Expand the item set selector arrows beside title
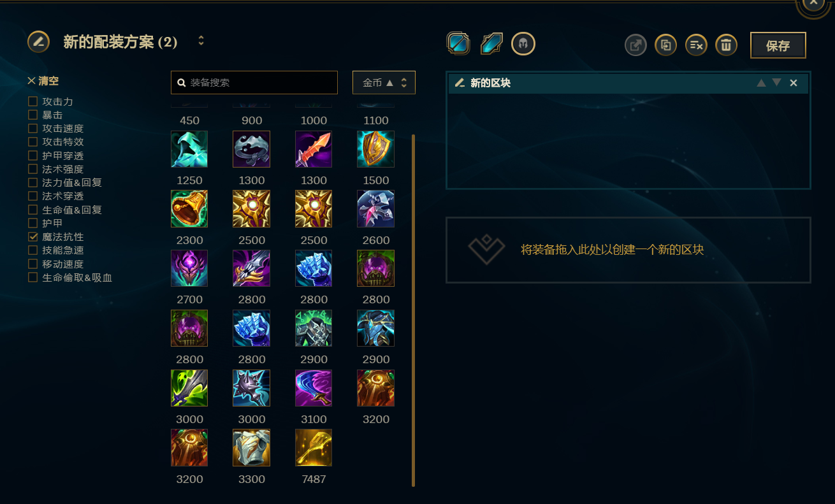The width and height of the screenshot is (835, 504). pyautogui.click(x=201, y=41)
